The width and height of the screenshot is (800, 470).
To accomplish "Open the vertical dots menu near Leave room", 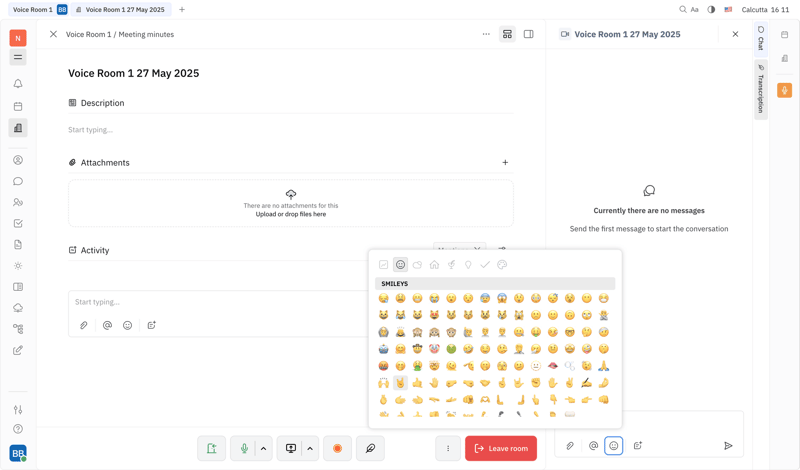I will (448, 449).
